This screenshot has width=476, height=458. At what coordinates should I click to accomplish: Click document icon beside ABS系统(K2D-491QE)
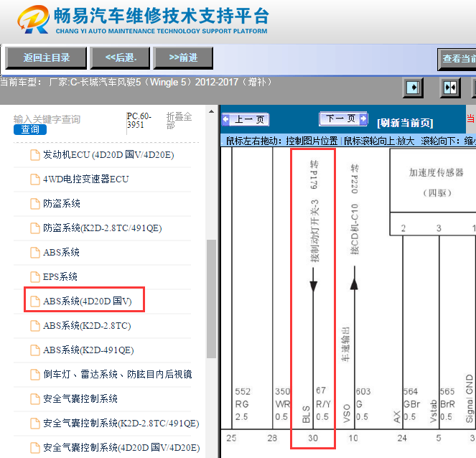35,350
